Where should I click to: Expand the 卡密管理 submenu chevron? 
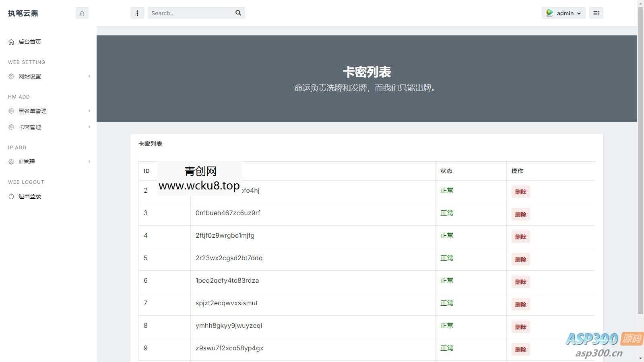(89, 127)
